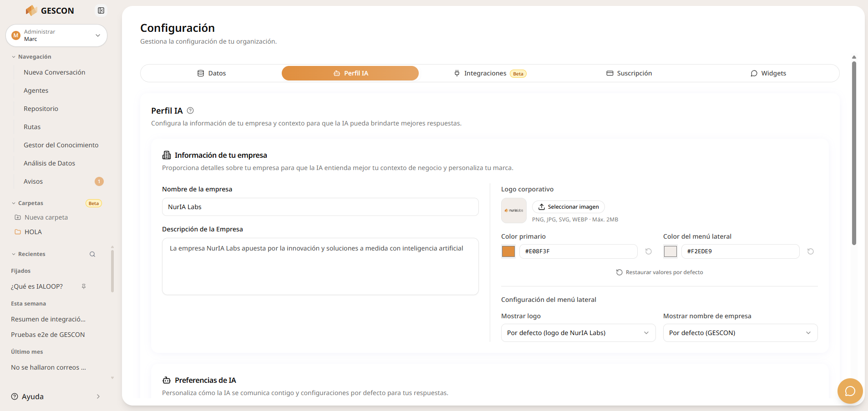
Task: Reset the primary color value icon
Action: [x=649, y=251]
